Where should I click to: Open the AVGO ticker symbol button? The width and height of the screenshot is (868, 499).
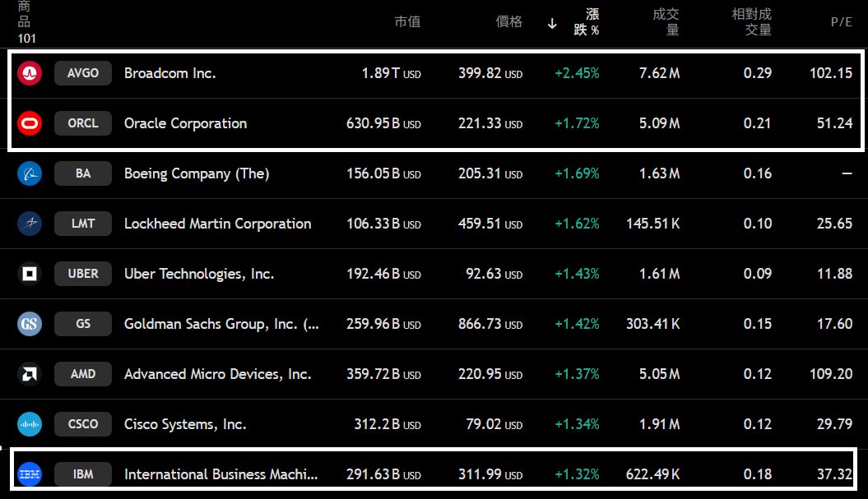coord(83,73)
